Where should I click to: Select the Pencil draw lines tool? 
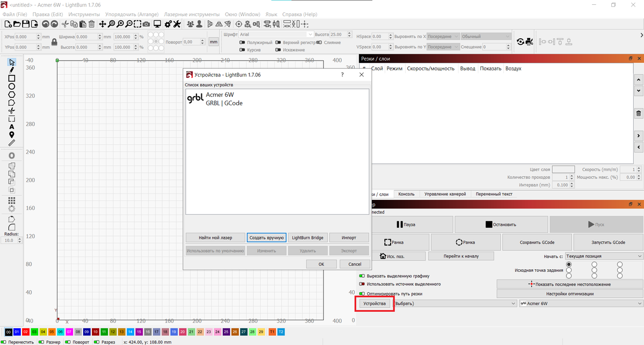[x=11, y=70]
